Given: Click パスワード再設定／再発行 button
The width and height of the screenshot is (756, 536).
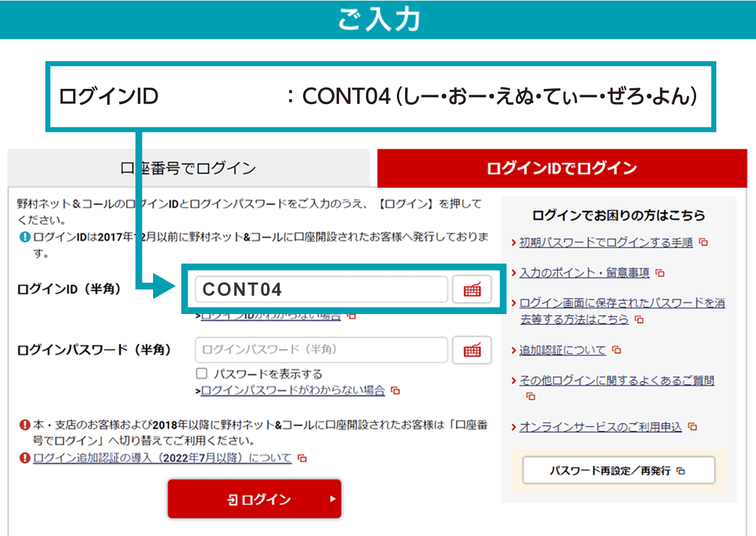Looking at the screenshot, I should [619, 470].
